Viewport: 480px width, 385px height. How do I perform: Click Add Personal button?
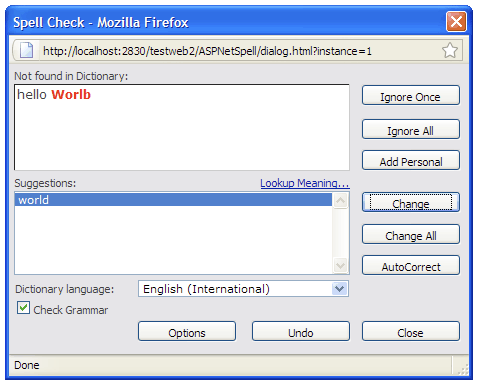click(x=411, y=161)
